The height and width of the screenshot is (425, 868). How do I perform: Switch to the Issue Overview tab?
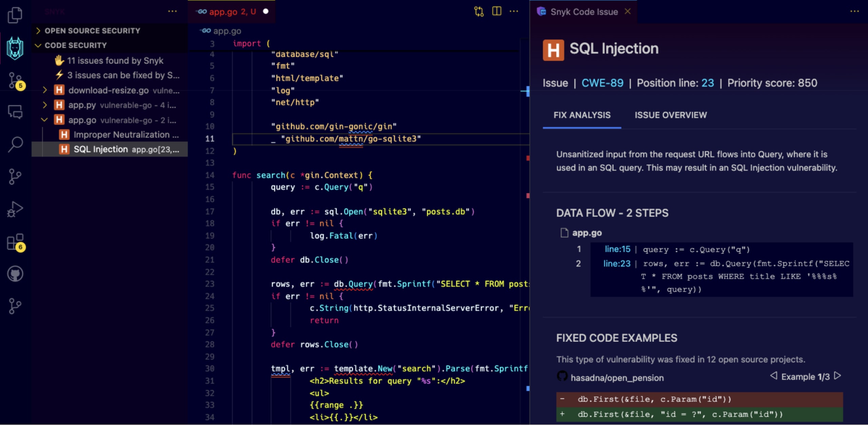[x=671, y=115]
